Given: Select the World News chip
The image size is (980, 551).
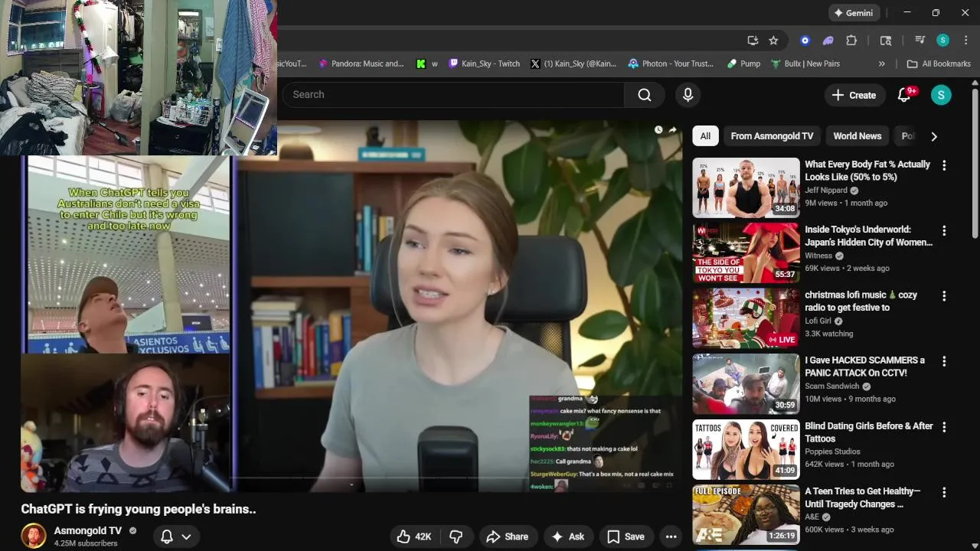Looking at the screenshot, I should pyautogui.click(x=857, y=136).
